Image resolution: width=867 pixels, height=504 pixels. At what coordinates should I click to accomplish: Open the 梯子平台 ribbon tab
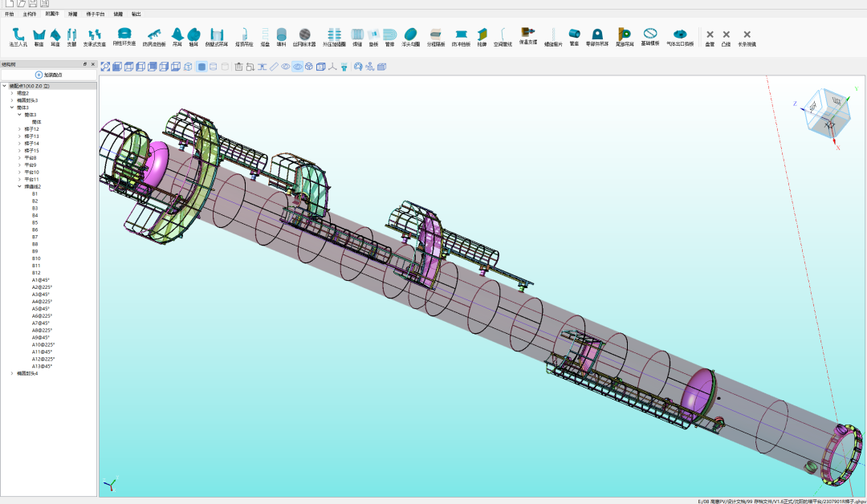(x=95, y=14)
